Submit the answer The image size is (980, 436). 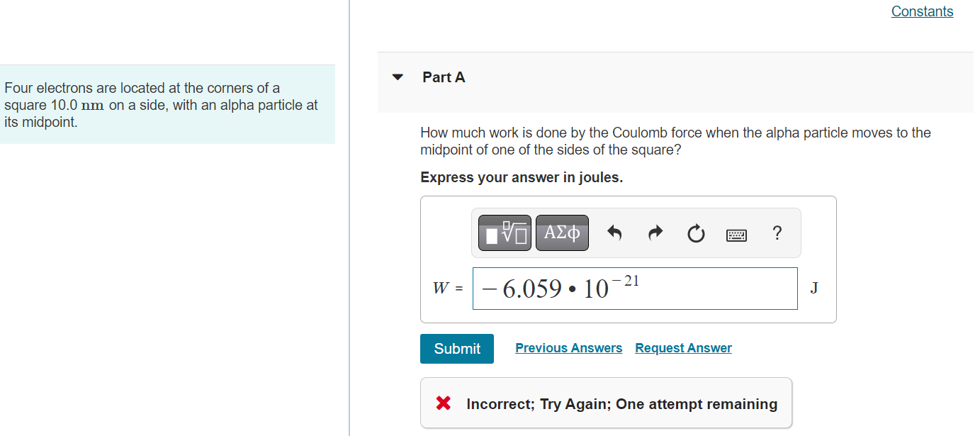(x=456, y=348)
